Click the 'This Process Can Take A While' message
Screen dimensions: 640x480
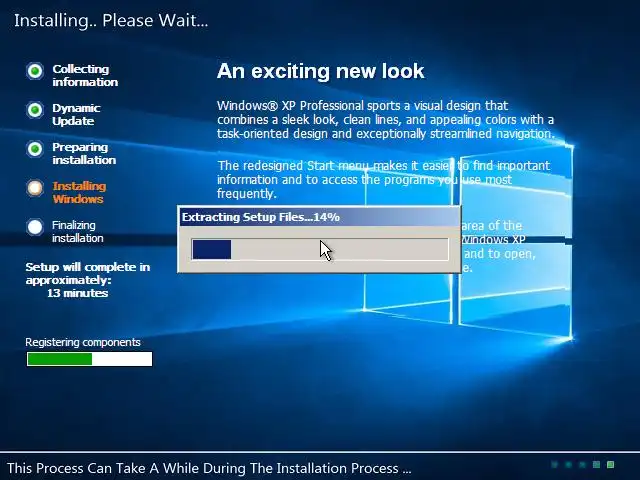coord(209,468)
